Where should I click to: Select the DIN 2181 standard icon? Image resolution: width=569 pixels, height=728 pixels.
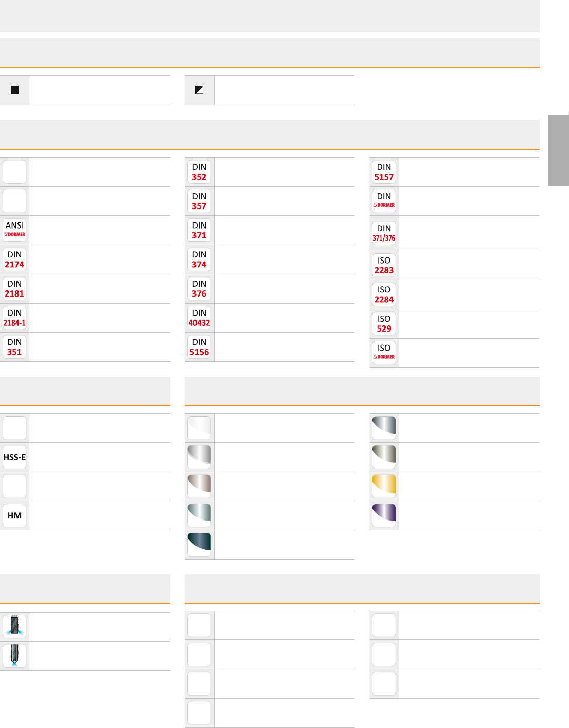(14, 289)
